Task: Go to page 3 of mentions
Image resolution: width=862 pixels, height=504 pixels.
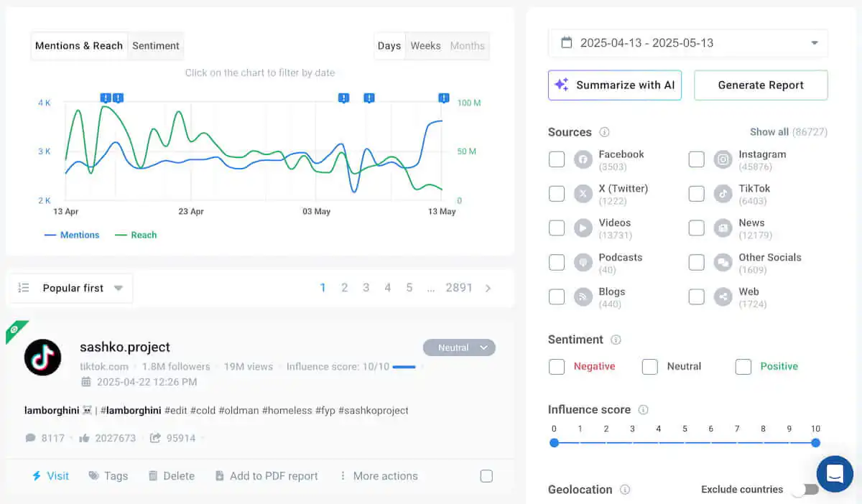Action: (x=366, y=287)
